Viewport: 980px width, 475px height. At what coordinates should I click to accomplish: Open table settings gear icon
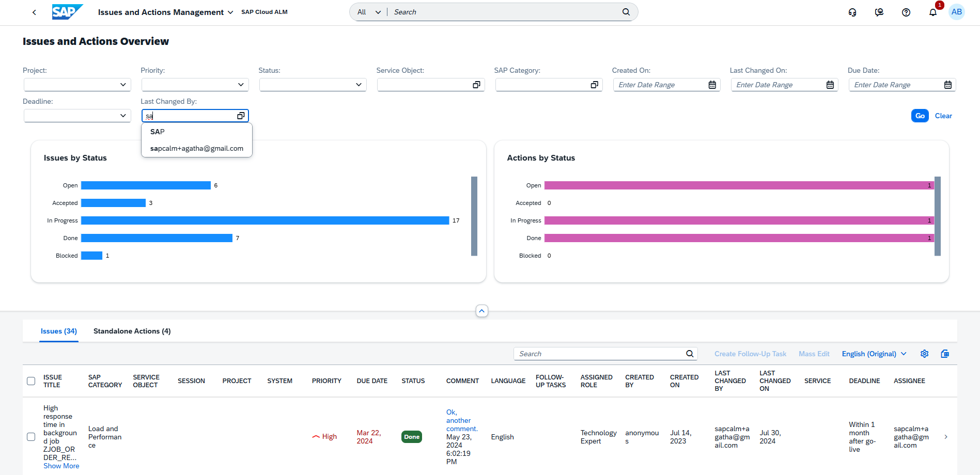(x=924, y=354)
